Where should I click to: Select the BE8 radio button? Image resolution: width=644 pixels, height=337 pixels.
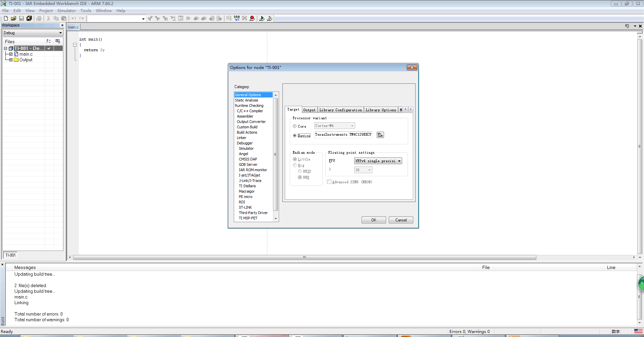click(300, 177)
